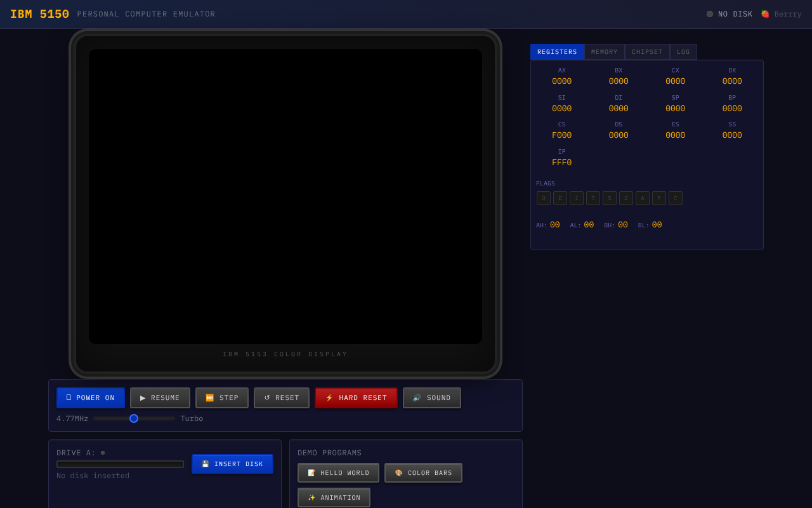Click the Drive A activity LED

[x=103, y=453]
